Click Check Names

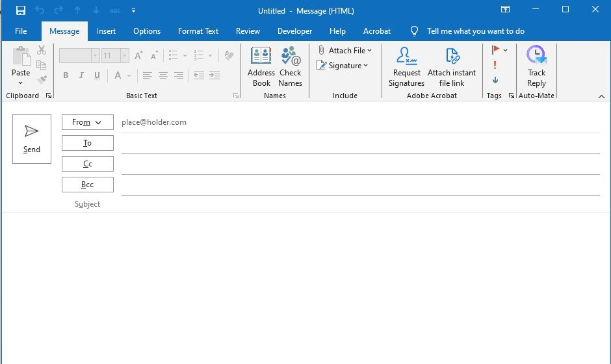pos(291,67)
